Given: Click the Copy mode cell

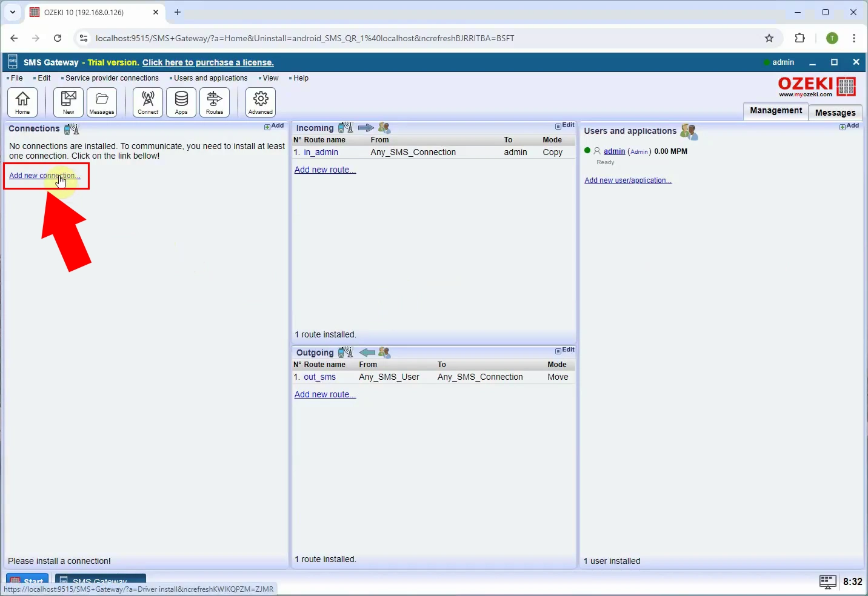Looking at the screenshot, I should [x=553, y=152].
